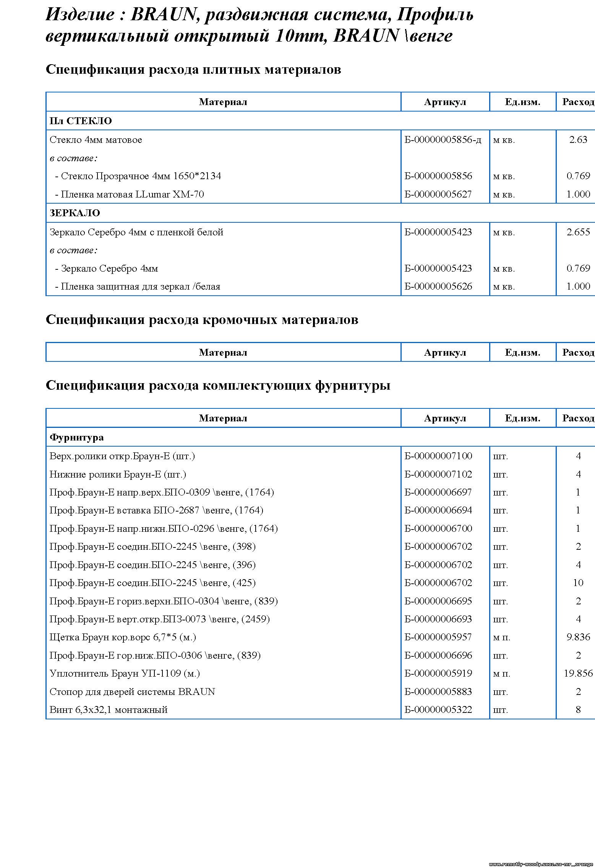This screenshot has width=595, height=868.
Task: Click article code "Б-00000006693"
Action: pos(438,619)
